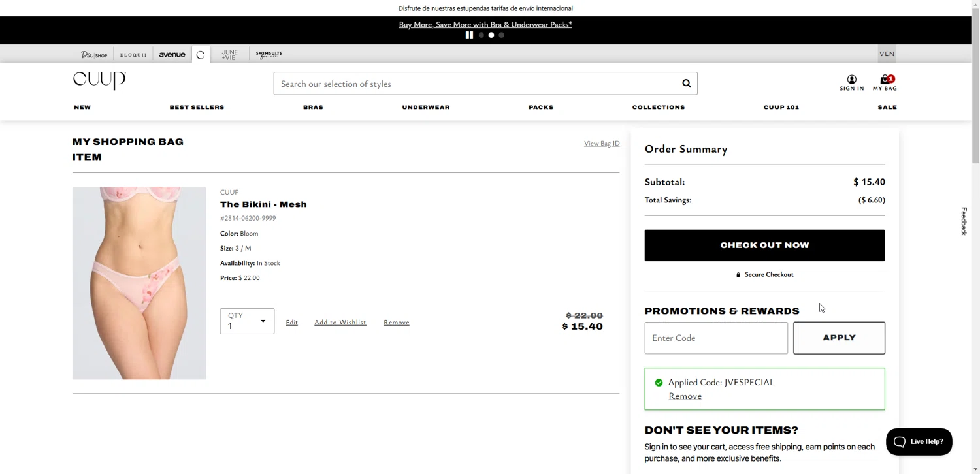Open the Bras menu
980x474 pixels.
(x=313, y=107)
